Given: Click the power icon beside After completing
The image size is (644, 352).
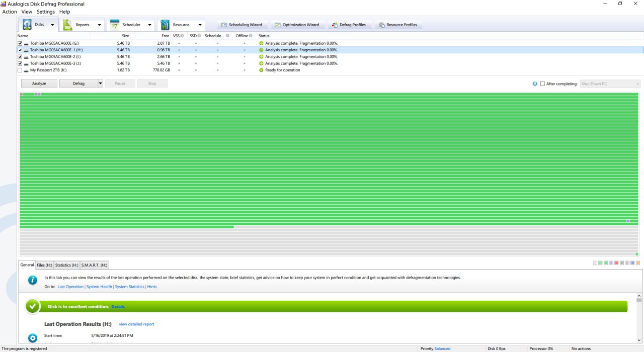Looking at the screenshot, I should coord(535,83).
